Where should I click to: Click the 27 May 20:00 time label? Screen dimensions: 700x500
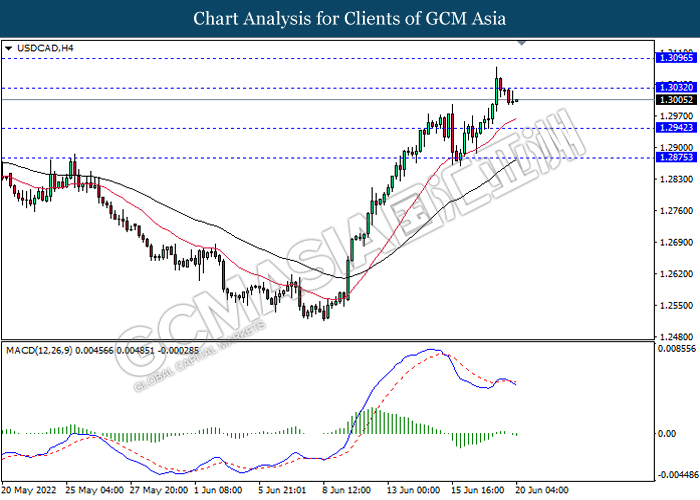[x=159, y=490]
